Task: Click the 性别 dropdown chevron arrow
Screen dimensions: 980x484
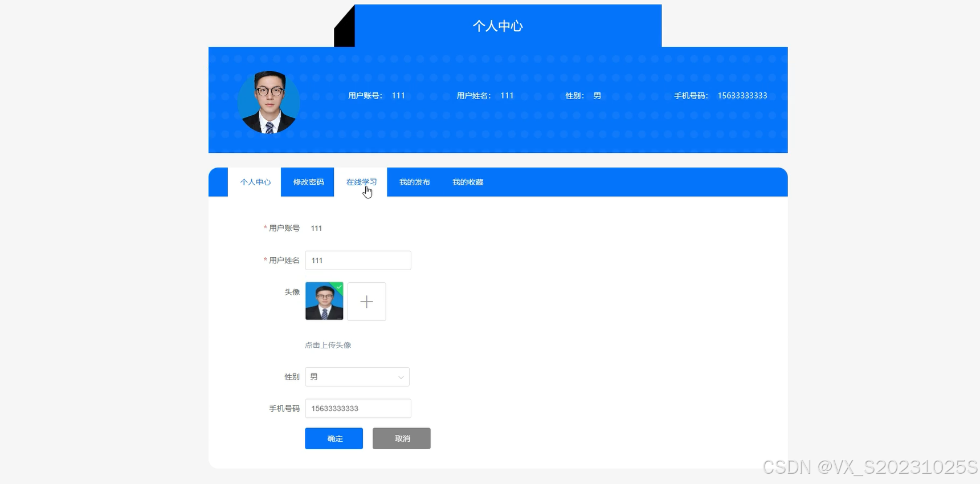Action: (x=401, y=377)
